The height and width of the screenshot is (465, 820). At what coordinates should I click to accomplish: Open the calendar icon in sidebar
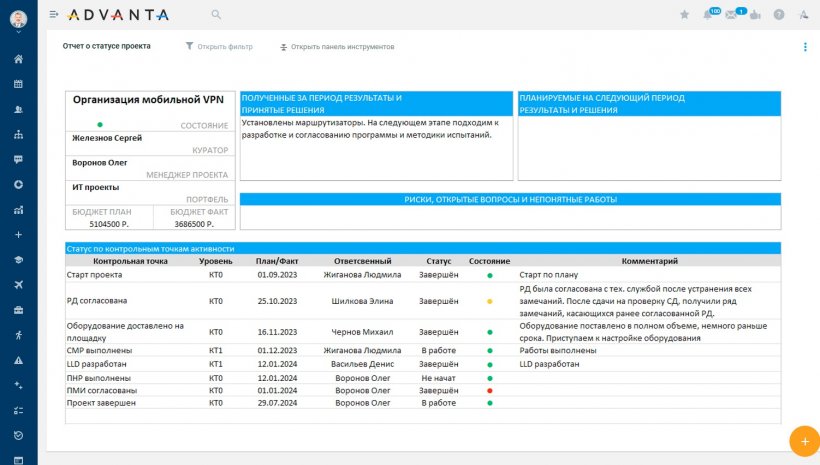click(18, 84)
